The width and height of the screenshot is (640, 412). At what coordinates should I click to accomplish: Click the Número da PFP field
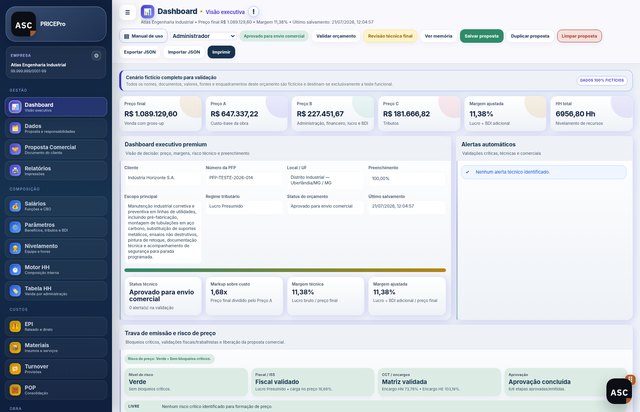point(244,178)
